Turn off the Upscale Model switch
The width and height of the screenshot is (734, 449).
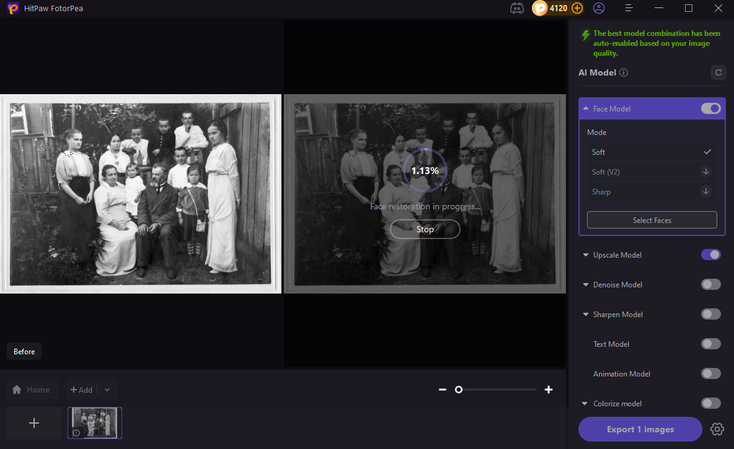[x=711, y=255]
